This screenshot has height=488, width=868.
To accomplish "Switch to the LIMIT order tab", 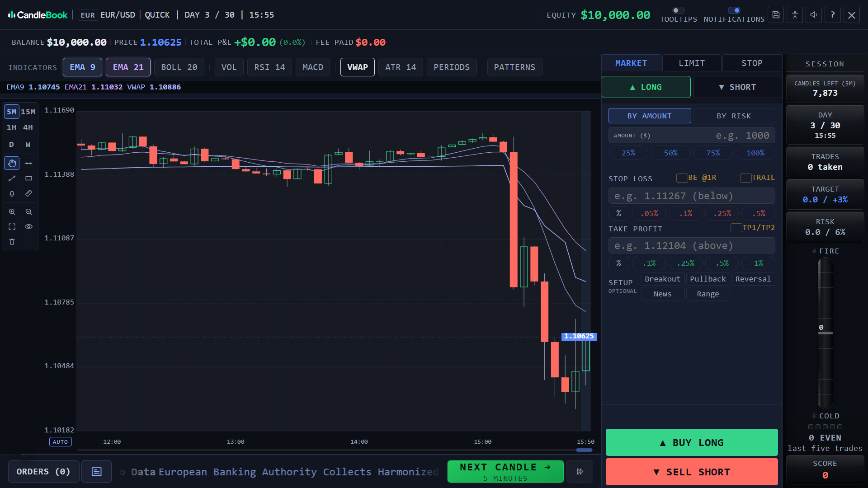I will click(x=692, y=63).
